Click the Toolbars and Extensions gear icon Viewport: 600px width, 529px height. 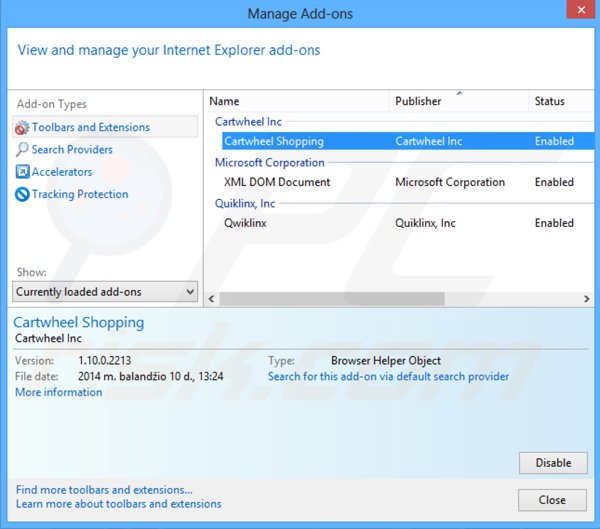coord(22,127)
